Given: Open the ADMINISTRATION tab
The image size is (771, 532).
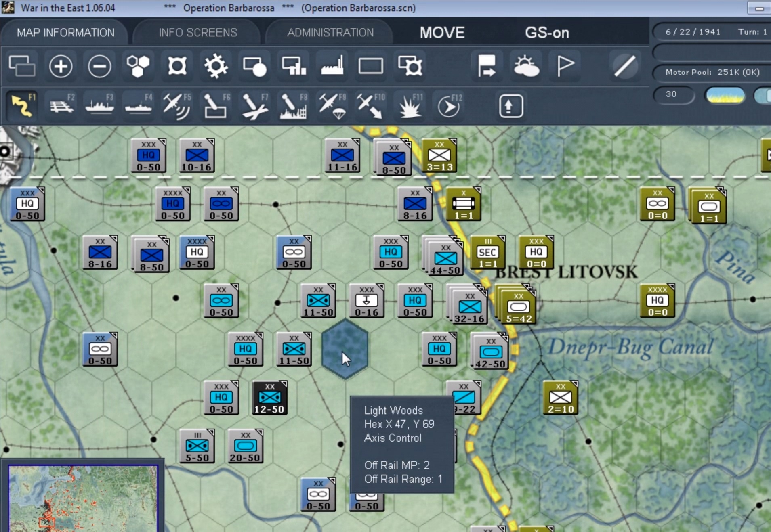Looking at the screenshot, I should pos(330,33).
